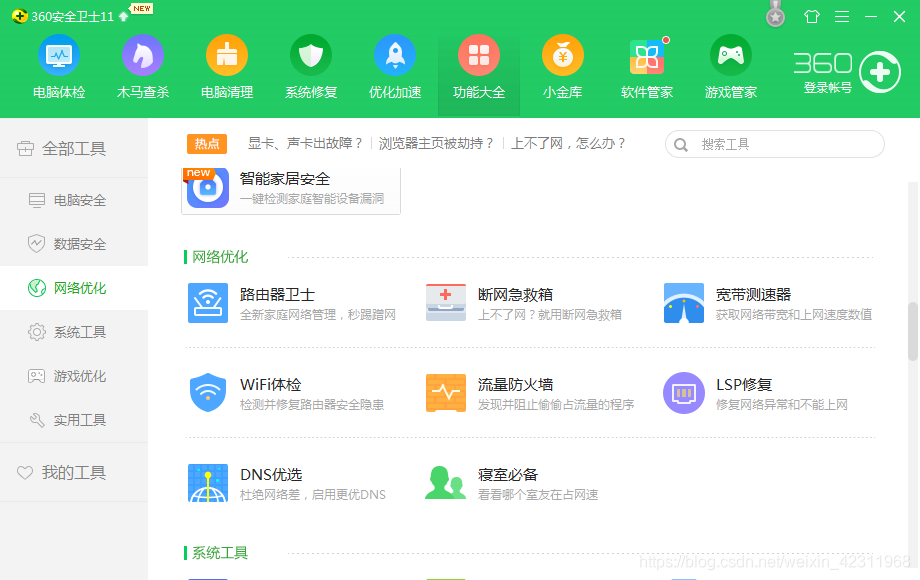Click the 断网急救箱 title text
The width and height of the screenshot is (920, 580).
point(515,294)
